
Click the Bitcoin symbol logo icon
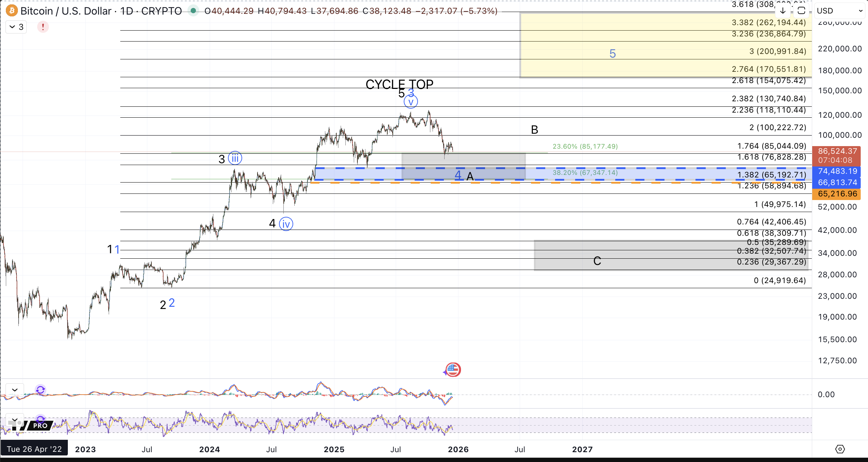(x=12, y=11)
